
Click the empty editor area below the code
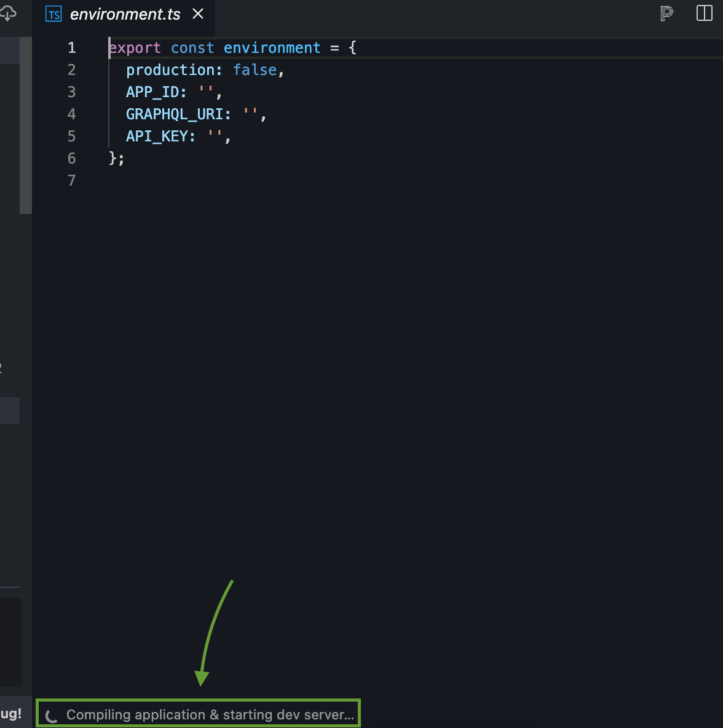click(369, 369)
